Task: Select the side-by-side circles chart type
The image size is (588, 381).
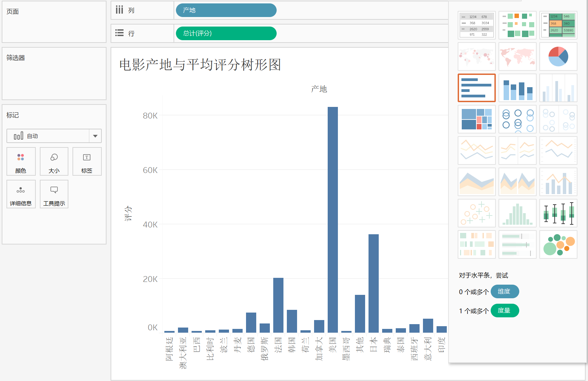Action: pyautogui.click(x=558, y=119)
